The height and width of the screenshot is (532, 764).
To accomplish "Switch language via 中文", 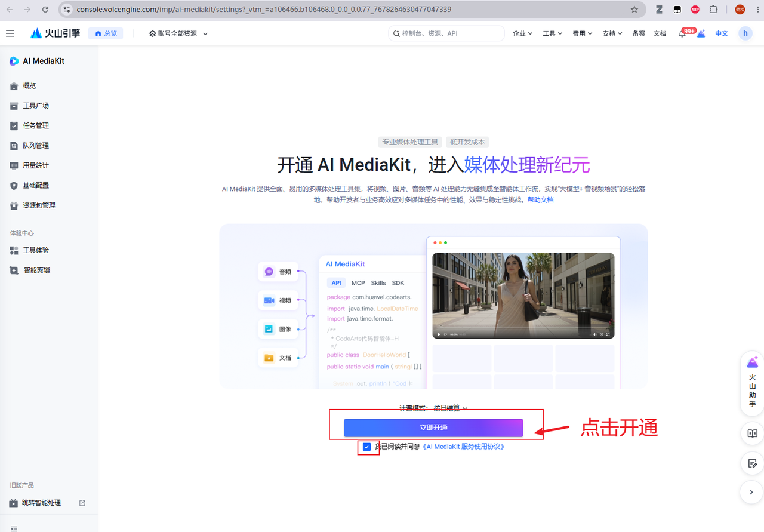I will (x=722, y=33).
